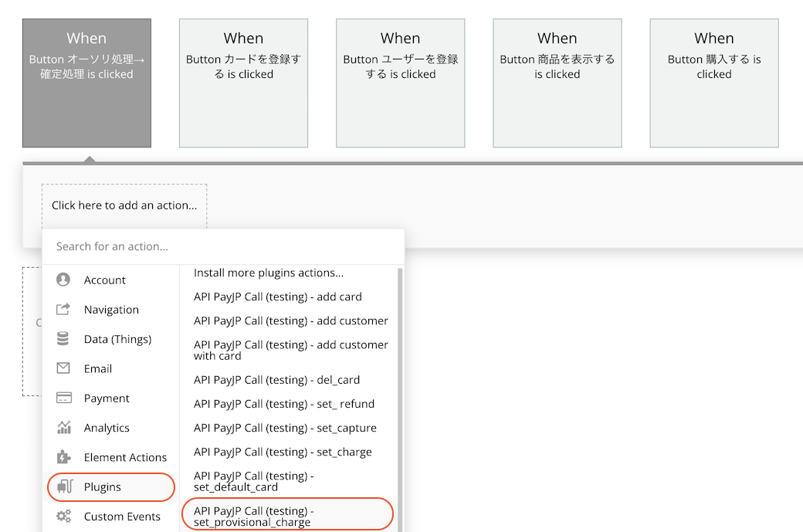The width and height of the screenshot is (803, 532).
Task: Click the Element Actions puzzle icon
Action: point(63,457)
